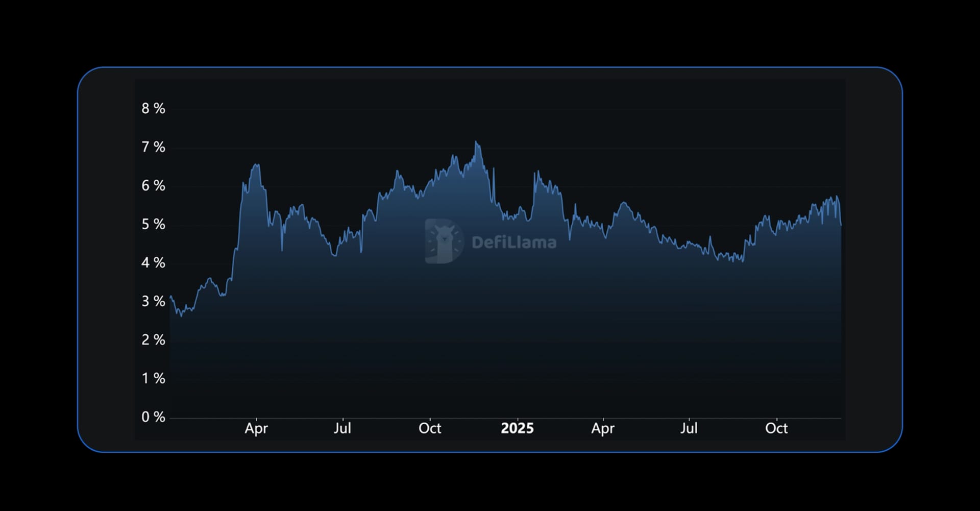Select the second Jul axis label
Screen dimensions: 980x511
pos(689,428)
